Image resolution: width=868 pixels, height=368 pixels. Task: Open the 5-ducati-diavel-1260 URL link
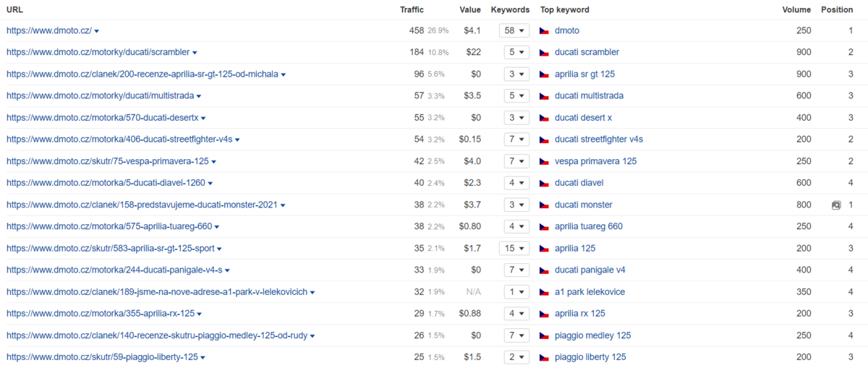pyautogui.click(x=106, y=183)
